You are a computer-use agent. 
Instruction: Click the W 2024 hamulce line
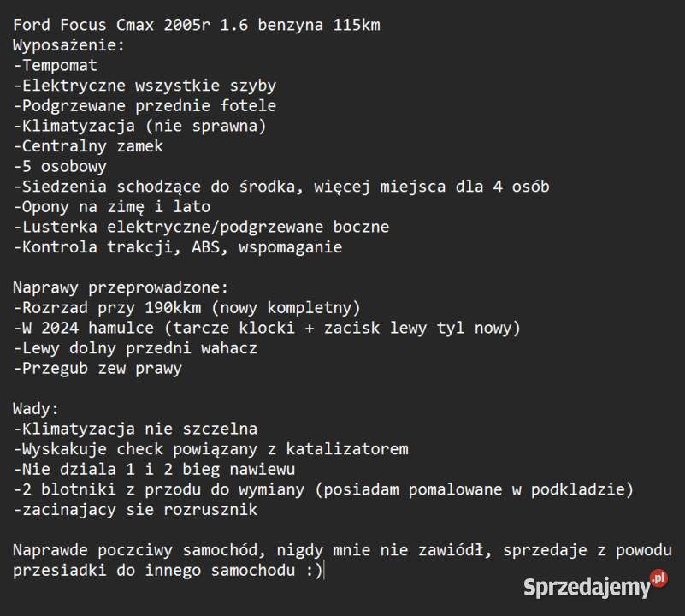point(267,328)
